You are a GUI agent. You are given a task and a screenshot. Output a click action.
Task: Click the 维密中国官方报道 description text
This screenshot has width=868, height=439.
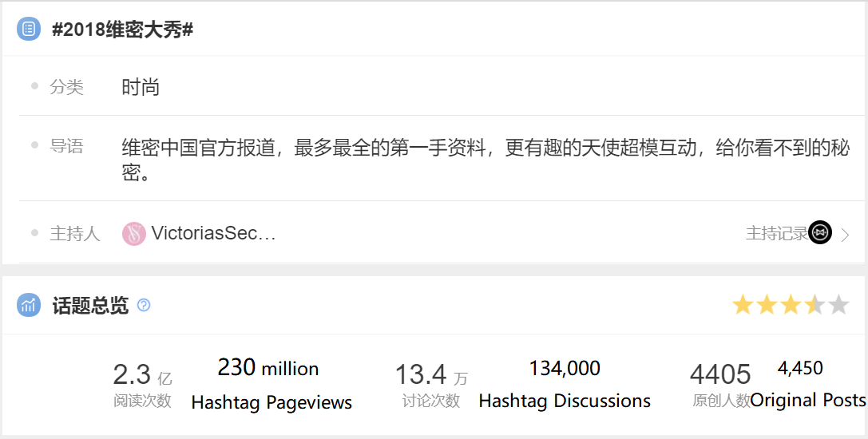click(x=486, y=160)
